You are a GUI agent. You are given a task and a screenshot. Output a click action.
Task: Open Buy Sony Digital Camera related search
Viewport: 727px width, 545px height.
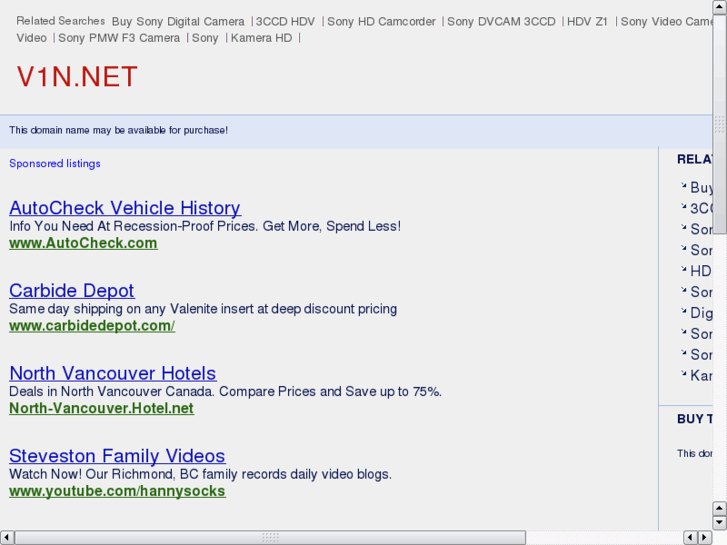[178, 21]
